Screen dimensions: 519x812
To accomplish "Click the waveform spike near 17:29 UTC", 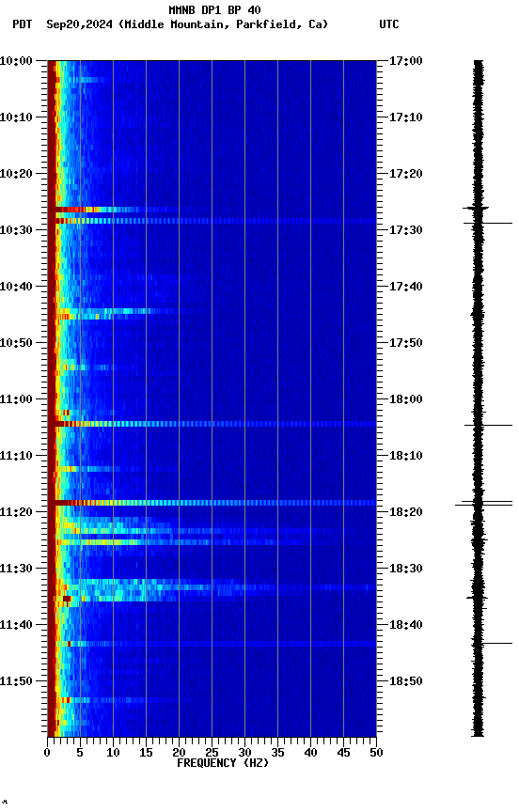I will pos(487,223).
